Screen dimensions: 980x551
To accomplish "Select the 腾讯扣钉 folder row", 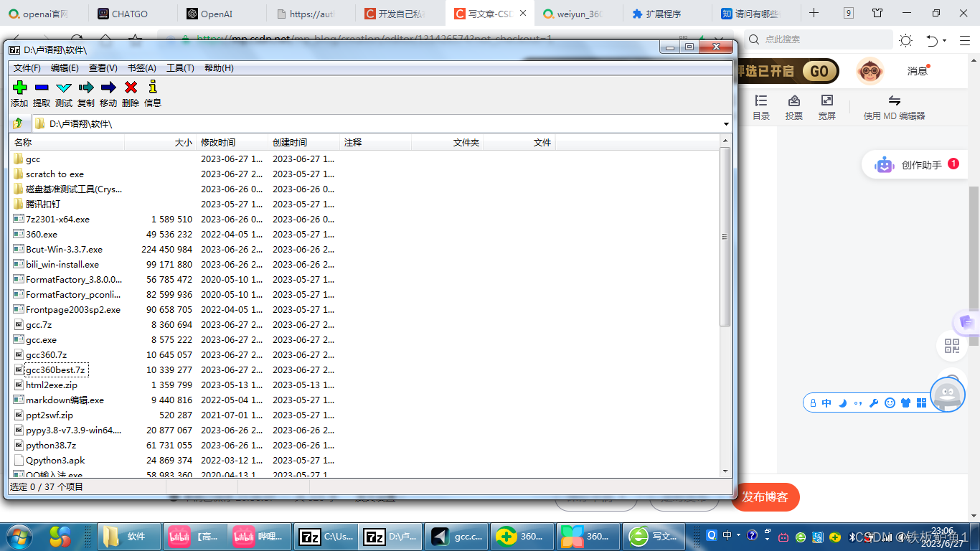I will point(43,204).
